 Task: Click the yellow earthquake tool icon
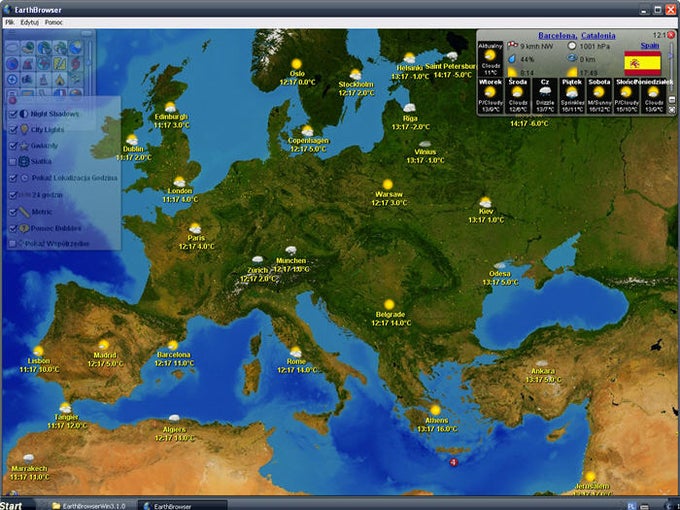tap(60, 63)
